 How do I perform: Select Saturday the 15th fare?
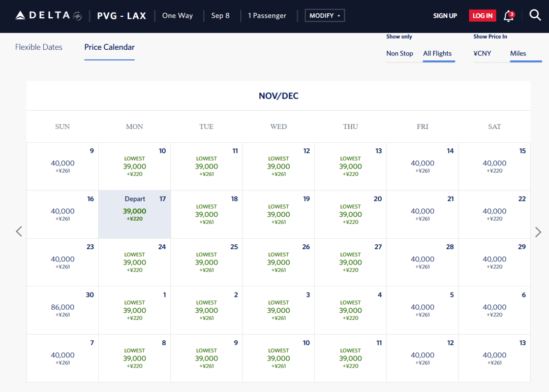[x=494, y=167]
